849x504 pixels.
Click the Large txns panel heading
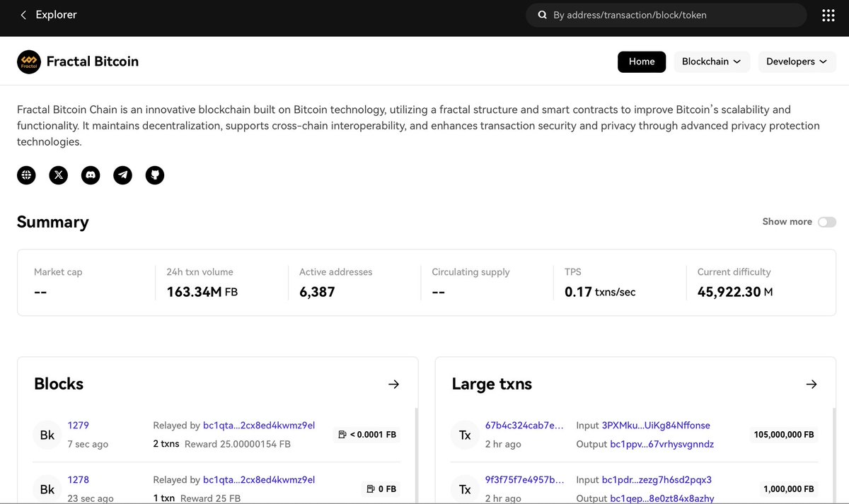[x=492, y=384]
